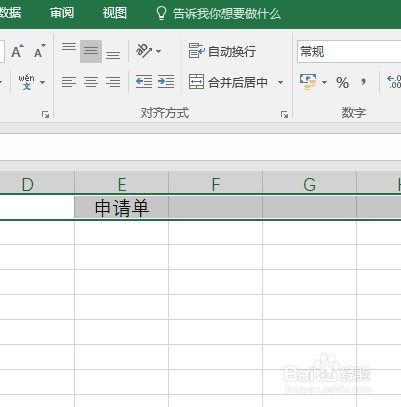Decrease indent
Screen dimensions: 401x407
(144, 82)
